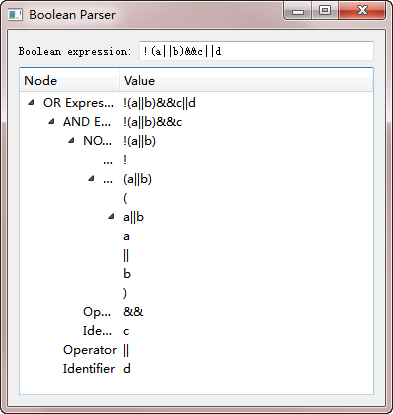This screenshot has height=414, width=393.
Task: Collapse the OR Expression tree node
Action: point(31,103)
